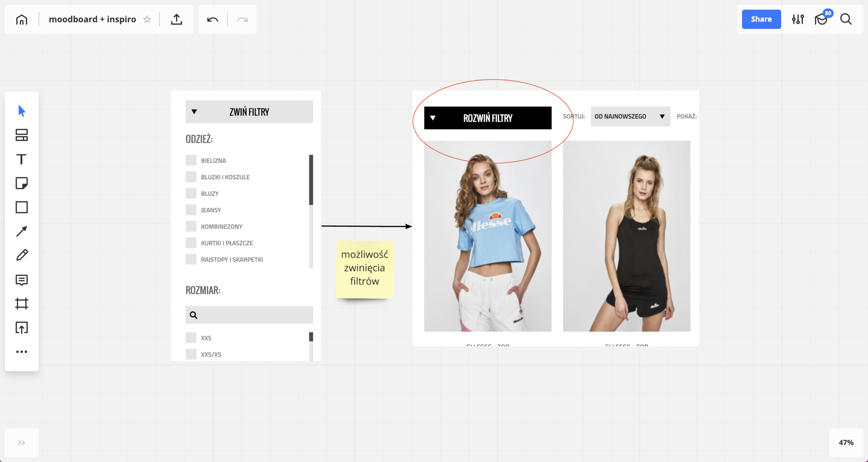Select the sticky note tool

coord(22,183)
